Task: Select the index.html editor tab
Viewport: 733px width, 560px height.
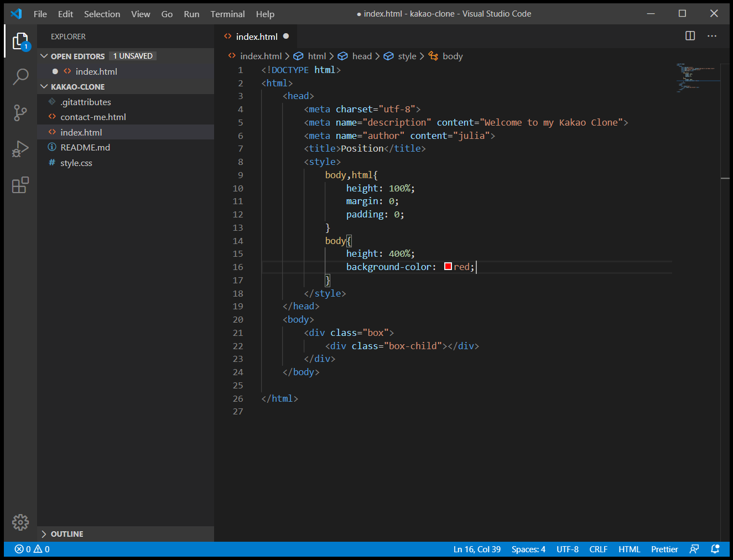Action: coord(256,37)
